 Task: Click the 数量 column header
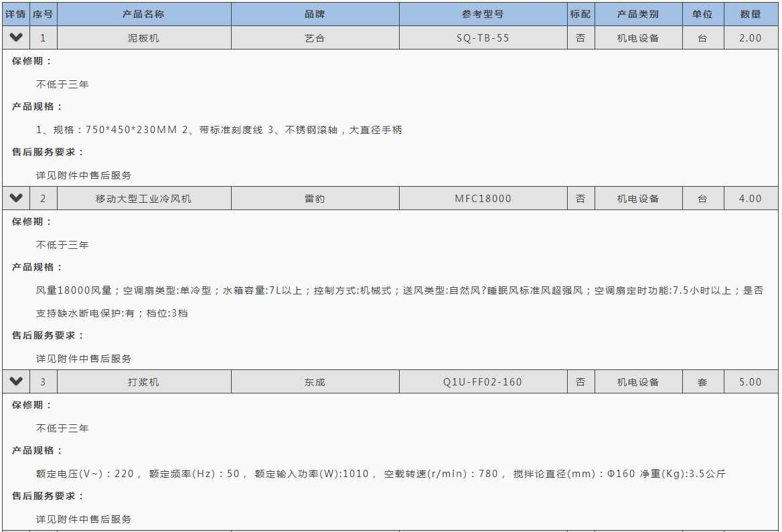pyautogui.click(x=751, y=14)
